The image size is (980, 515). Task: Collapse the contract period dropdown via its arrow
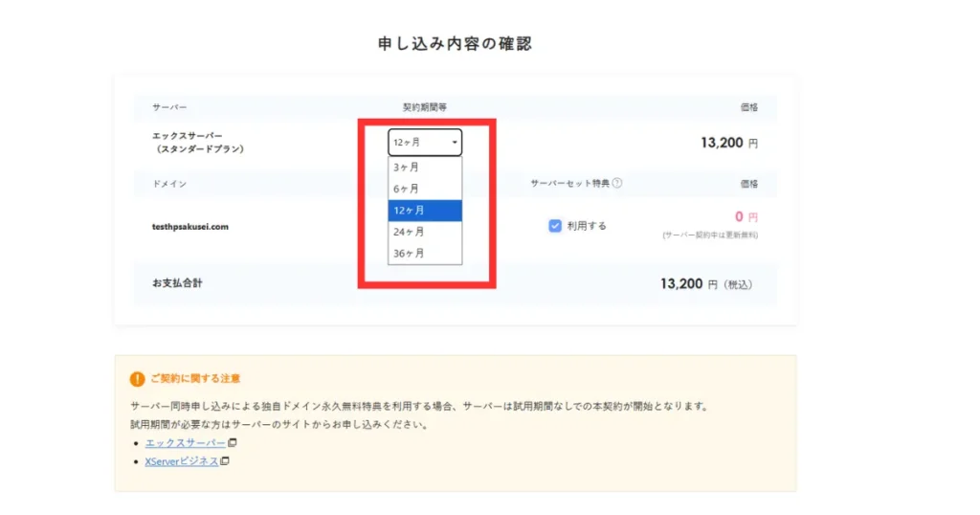(454, 143)
